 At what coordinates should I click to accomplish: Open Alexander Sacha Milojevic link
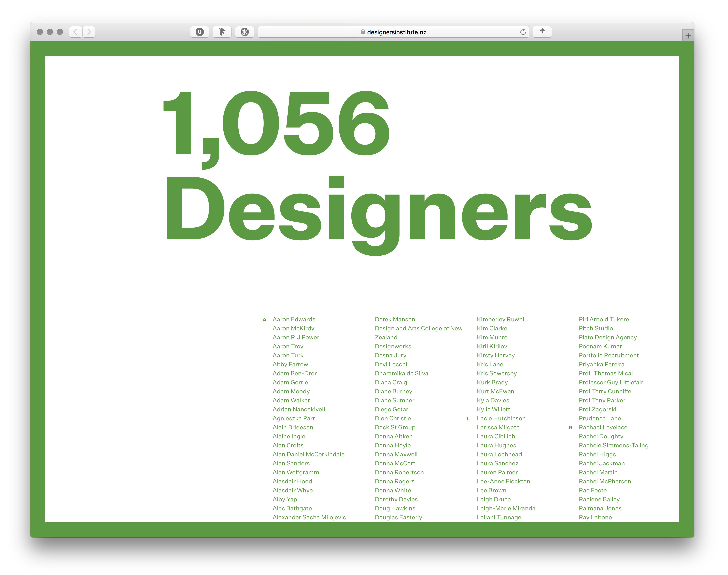click(x=309, y=517)
